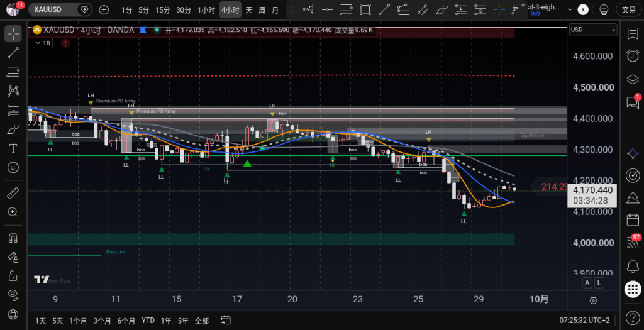Expand the 18 indicators collapse toggle

42,43
